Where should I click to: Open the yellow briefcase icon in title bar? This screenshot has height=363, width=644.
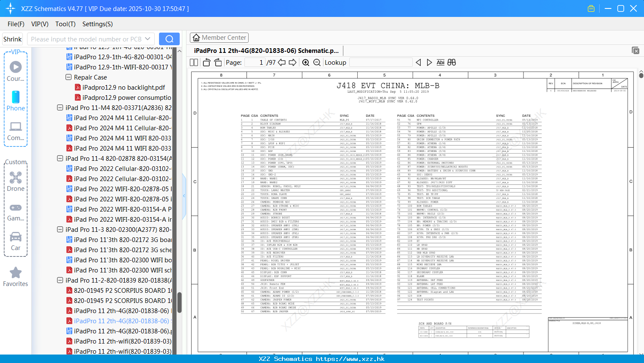tap(591, 8)
